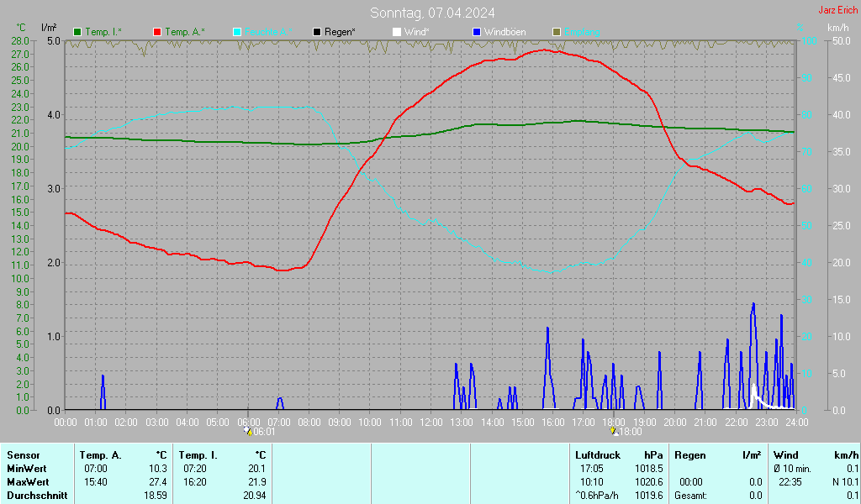Click the 27.4 maximum outdoor temperature value

[157, 482]
